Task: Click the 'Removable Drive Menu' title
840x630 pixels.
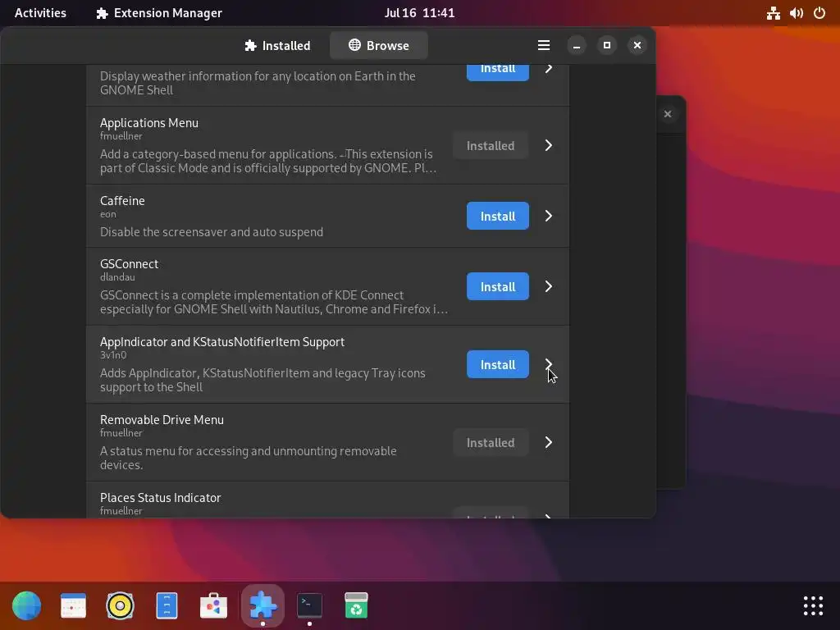Action: pos(162,420)
